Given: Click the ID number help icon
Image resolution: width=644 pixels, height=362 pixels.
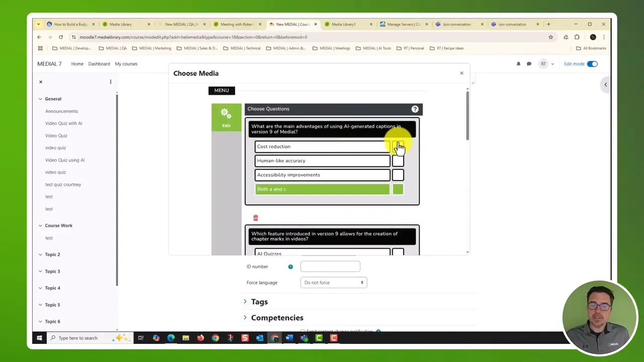Looking at the screenshot, I should (290, 266).
